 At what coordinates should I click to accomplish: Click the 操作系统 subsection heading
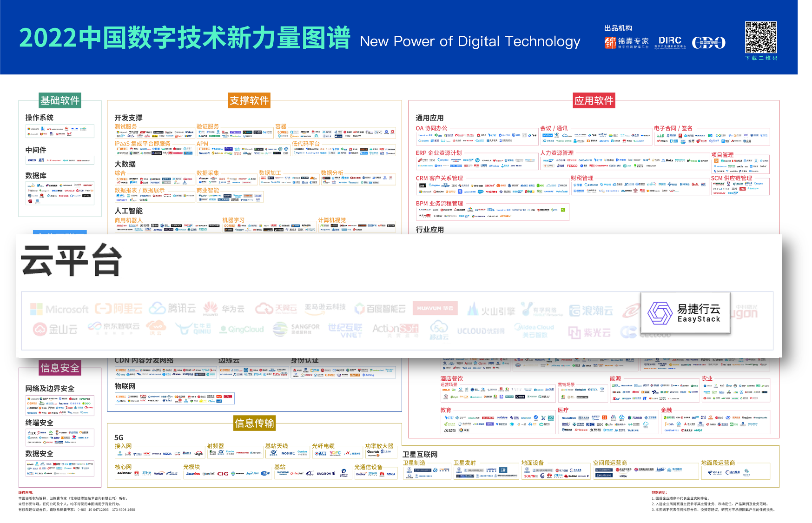[x=39, y=118]
